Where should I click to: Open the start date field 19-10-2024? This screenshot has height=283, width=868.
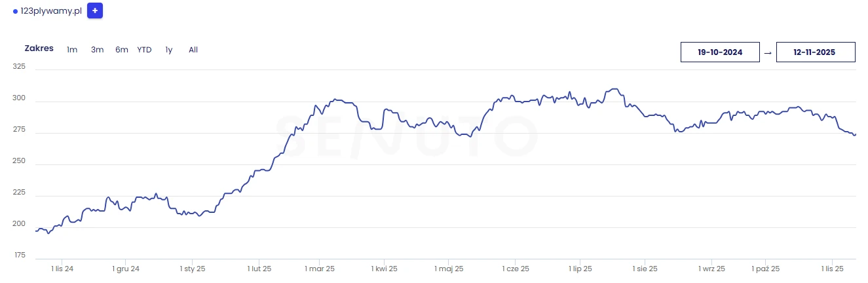pos(720,52)
